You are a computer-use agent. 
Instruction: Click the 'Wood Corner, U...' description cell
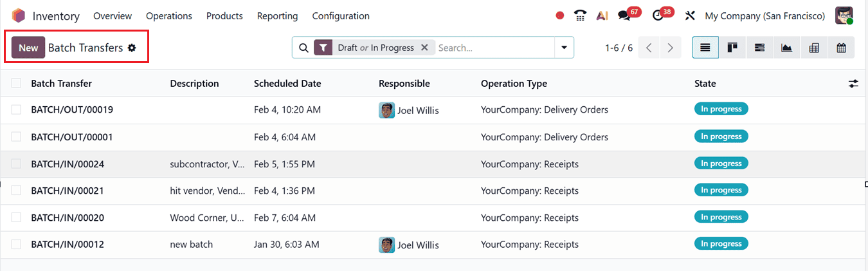click(207, 218)
